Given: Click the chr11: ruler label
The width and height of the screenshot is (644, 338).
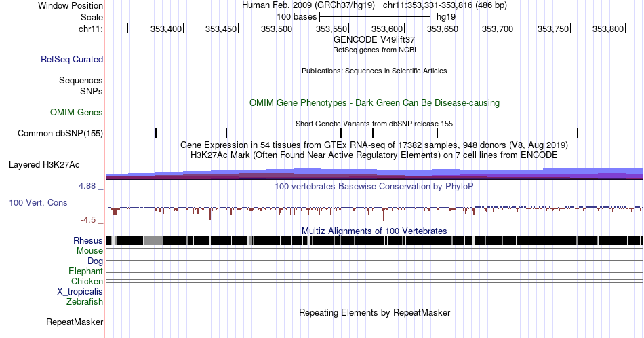Looking at the screenshot, I should click(91, 29).
